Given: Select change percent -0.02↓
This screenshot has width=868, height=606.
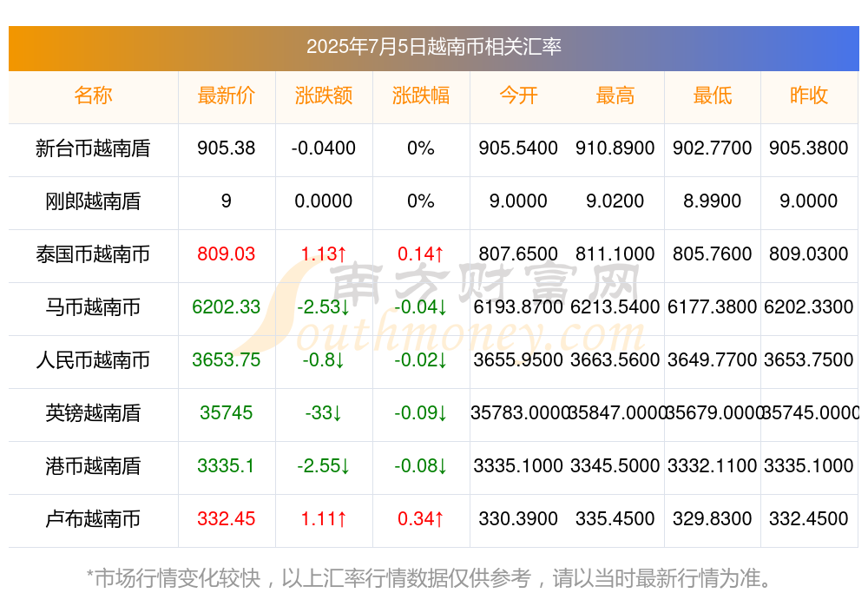Looking at the screenshot, I should [x=421, y=360].
